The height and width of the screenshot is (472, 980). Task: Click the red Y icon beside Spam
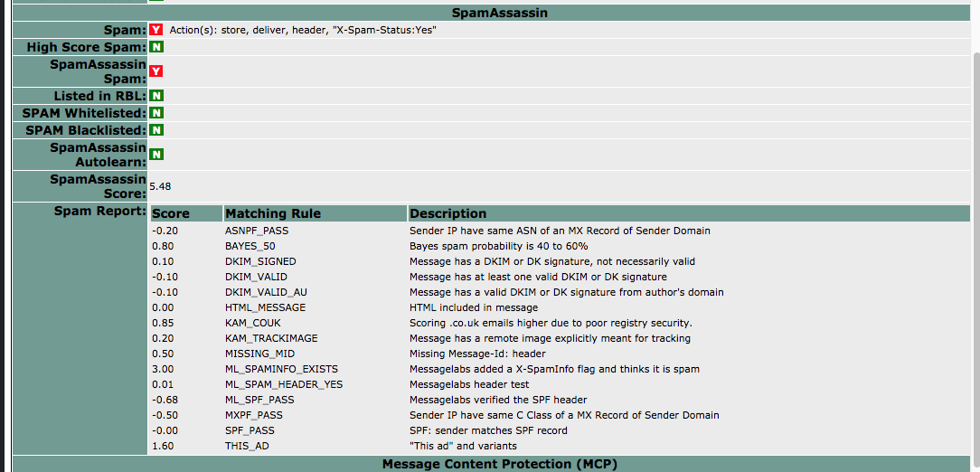coord(155,30)
